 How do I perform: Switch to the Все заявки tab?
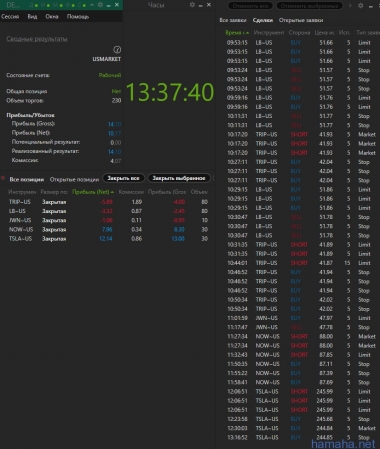(x=233, y=20)
